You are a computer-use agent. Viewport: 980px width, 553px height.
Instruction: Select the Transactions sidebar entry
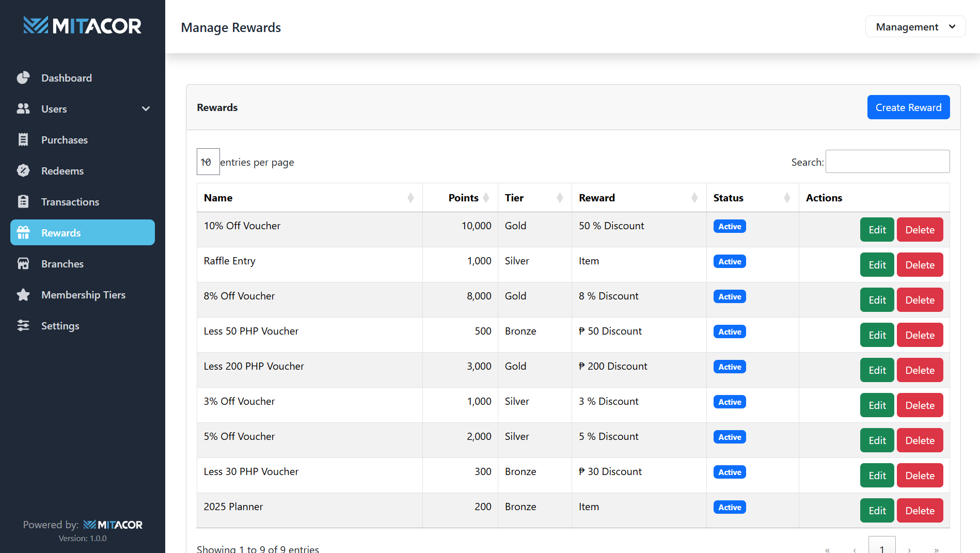70,201
